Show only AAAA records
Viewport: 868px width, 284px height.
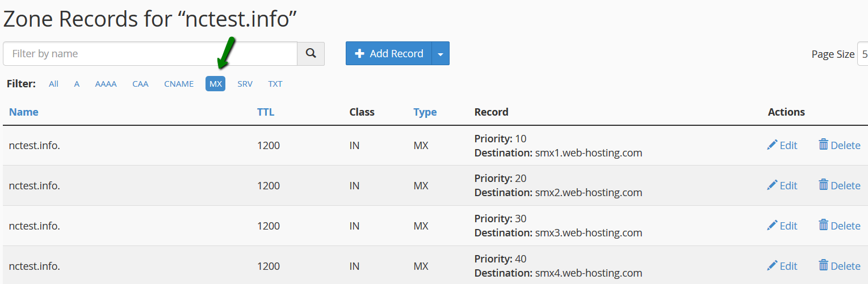click(x=106, y=84)
